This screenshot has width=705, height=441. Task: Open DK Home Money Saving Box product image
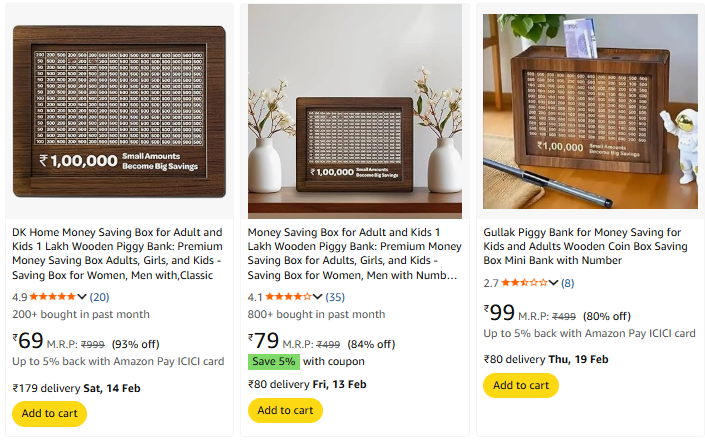click(x=119, y=110)
